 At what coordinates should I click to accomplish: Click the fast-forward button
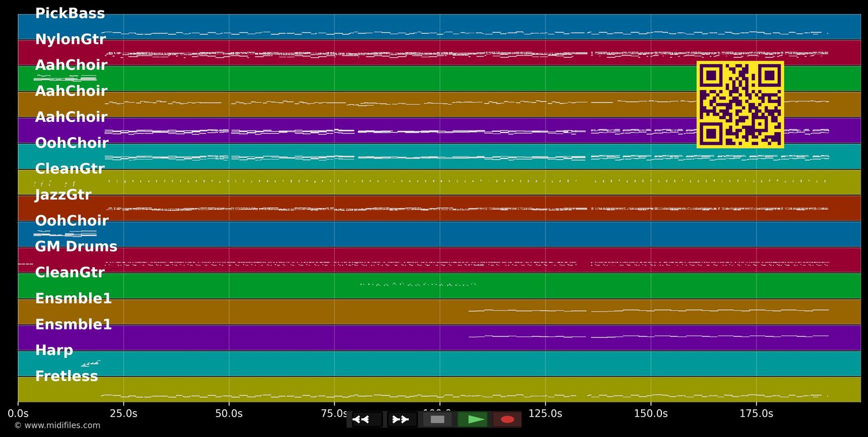tap(401, 420)
